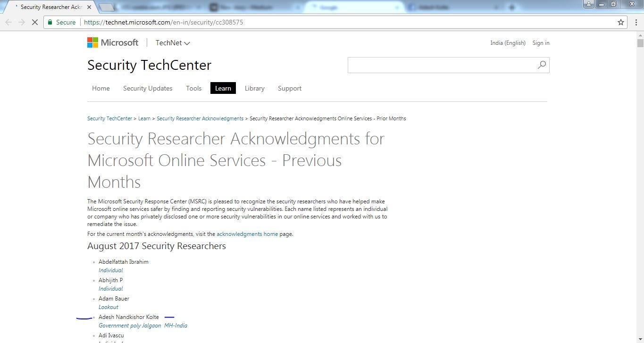Open a new browser tab
Screen dimensions: 644x343
(x=107, y=7)
